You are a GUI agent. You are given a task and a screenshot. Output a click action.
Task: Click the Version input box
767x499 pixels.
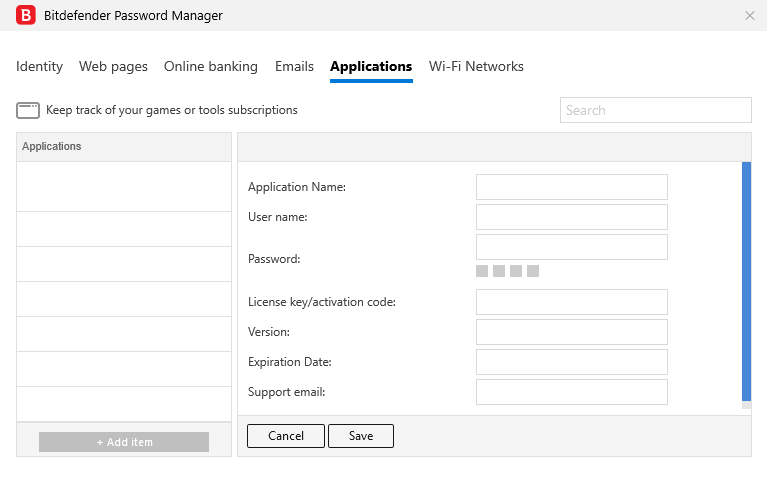[x=571, y=332]
